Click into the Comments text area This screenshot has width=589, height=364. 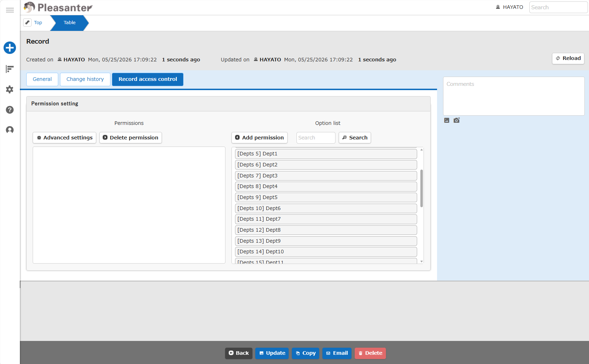[514, 96]
